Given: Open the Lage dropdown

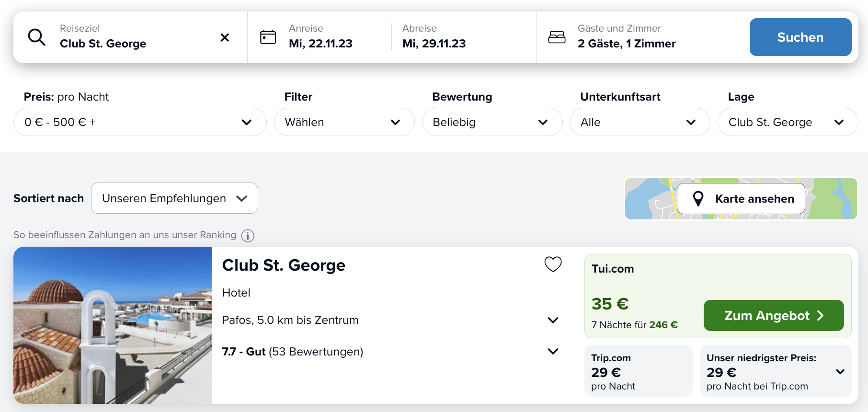Looking at the screenshot, I should click(788, 122).
